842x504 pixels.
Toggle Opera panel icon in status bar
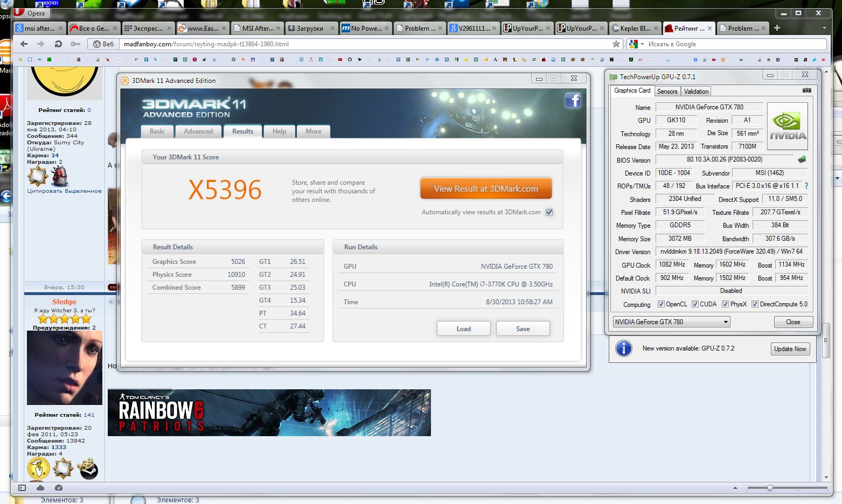click(x=22, y=488)
